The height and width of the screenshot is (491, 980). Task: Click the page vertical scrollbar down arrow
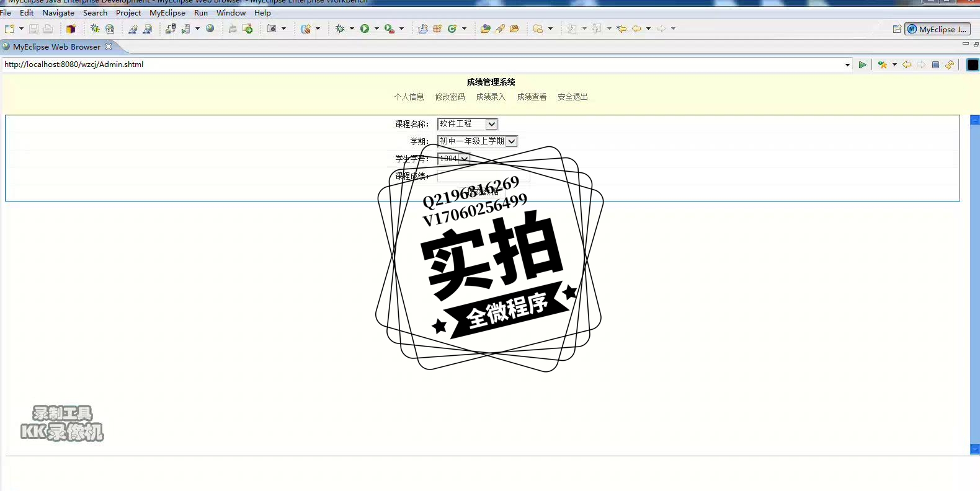point(975,449)
